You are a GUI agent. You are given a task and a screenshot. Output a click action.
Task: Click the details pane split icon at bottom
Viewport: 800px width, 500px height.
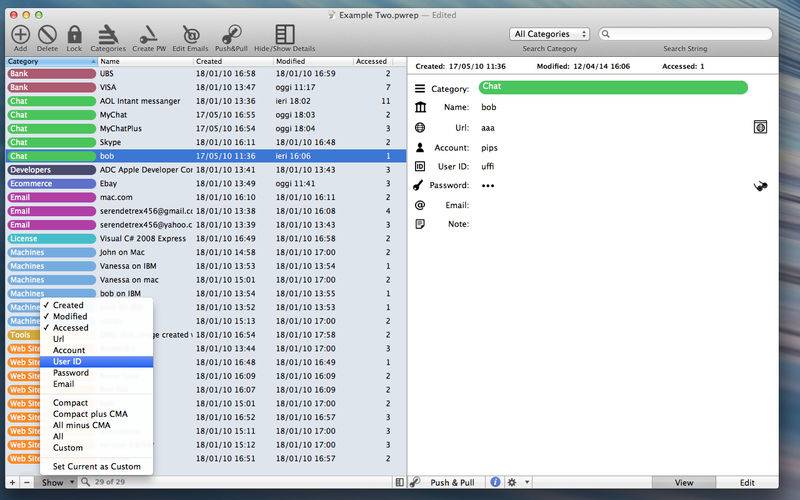pyautogui.click(x=399, y=482)
